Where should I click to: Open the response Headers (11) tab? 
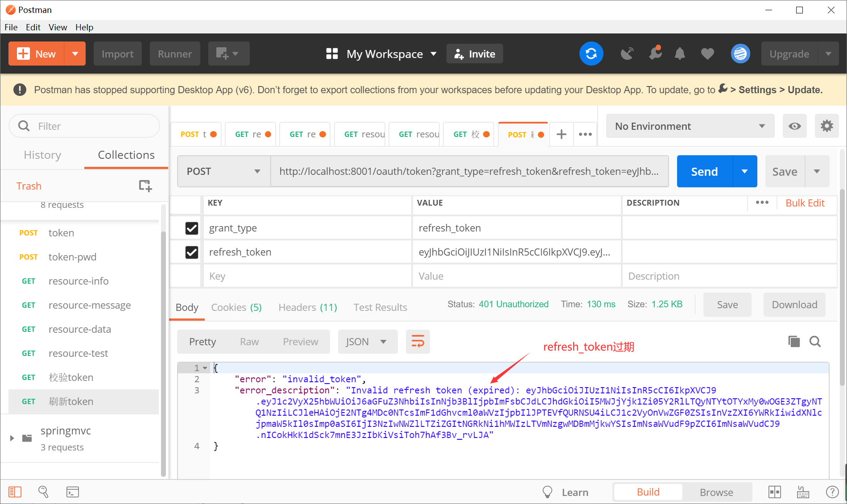pos(308,307)
